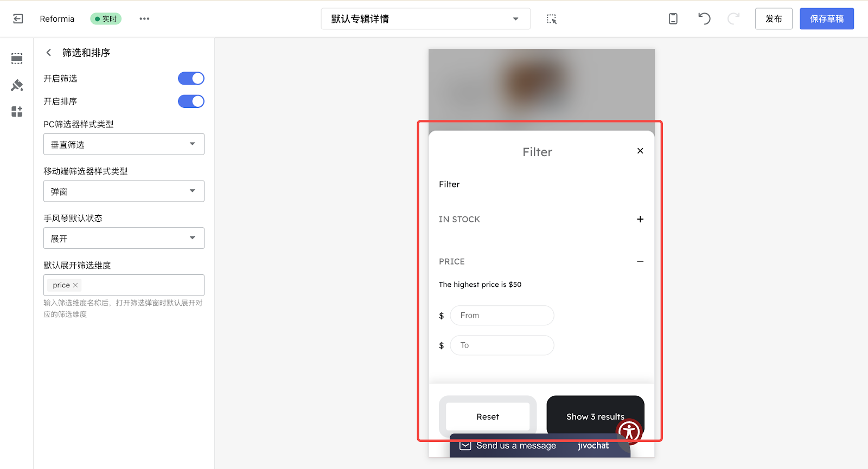Toggle the 开启筛选 switch

[x=191, y=79]
